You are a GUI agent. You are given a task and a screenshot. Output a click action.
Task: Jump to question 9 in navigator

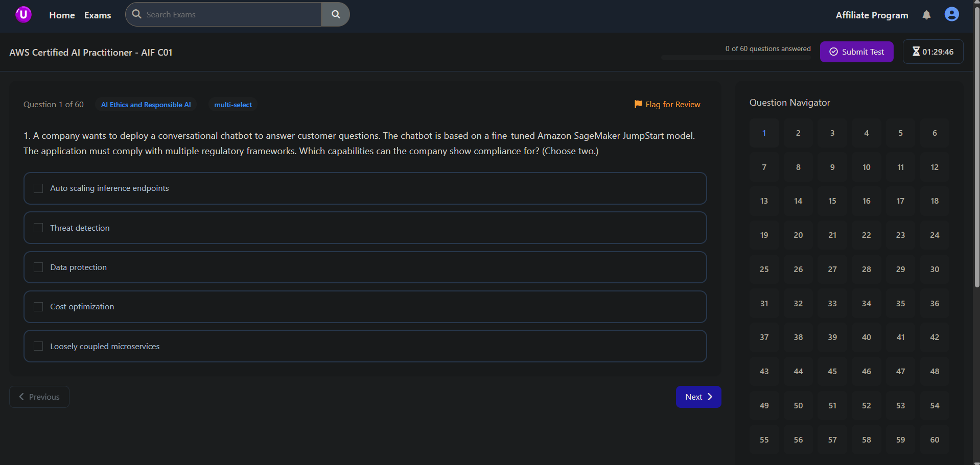(832, 167)
